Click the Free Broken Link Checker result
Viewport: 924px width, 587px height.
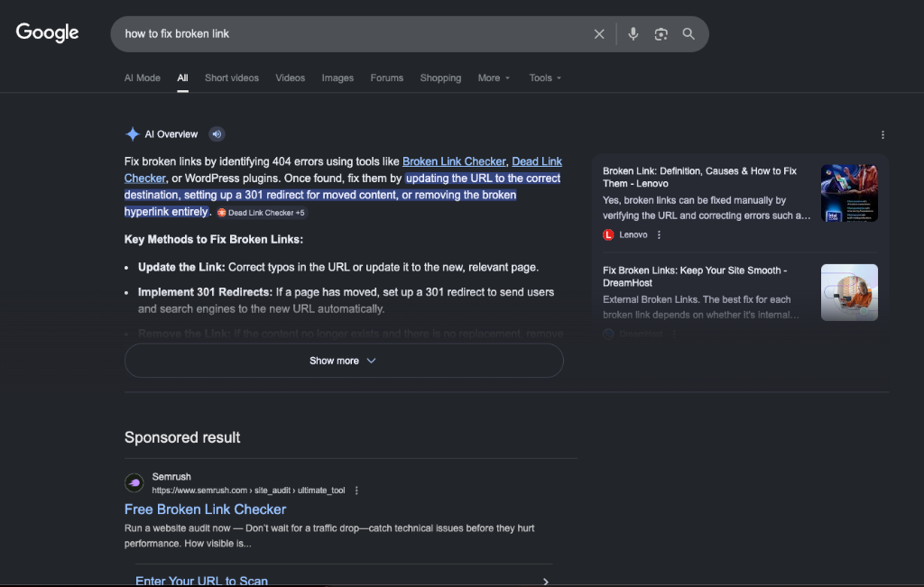click(x=205, y=509)
